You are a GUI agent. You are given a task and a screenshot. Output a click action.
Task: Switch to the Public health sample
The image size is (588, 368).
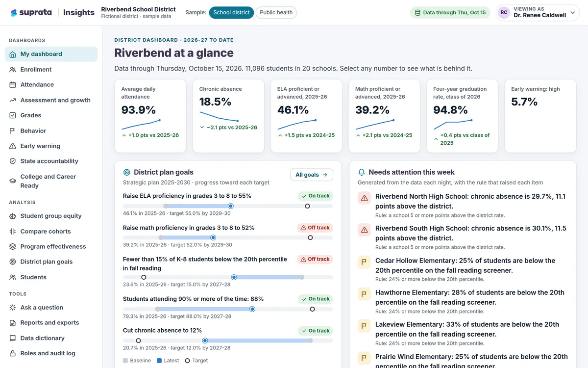click(x=276, y=13)
